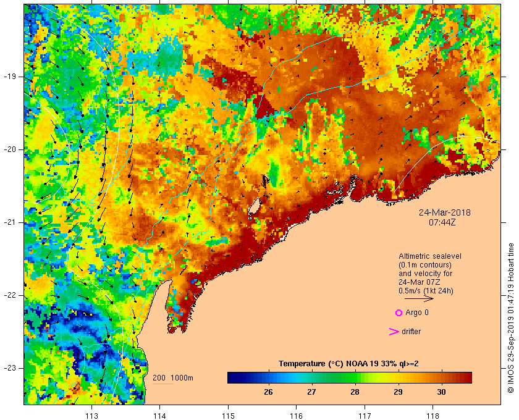Screen dimensions: 519x420
Task: Click the longitude label 118
Action: [433, 416]
